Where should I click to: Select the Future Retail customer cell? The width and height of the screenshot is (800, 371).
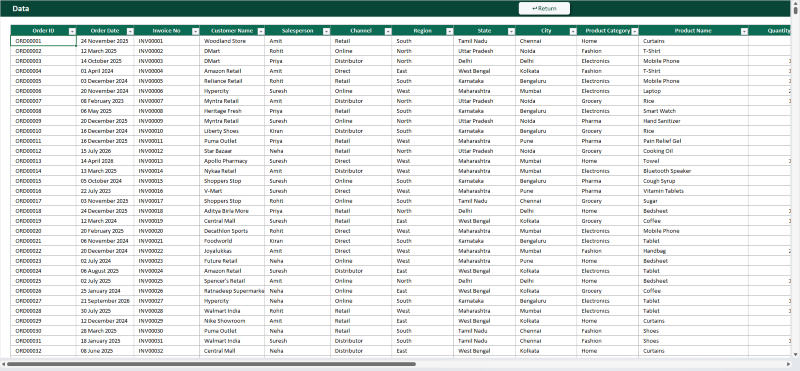click(232, 261)
